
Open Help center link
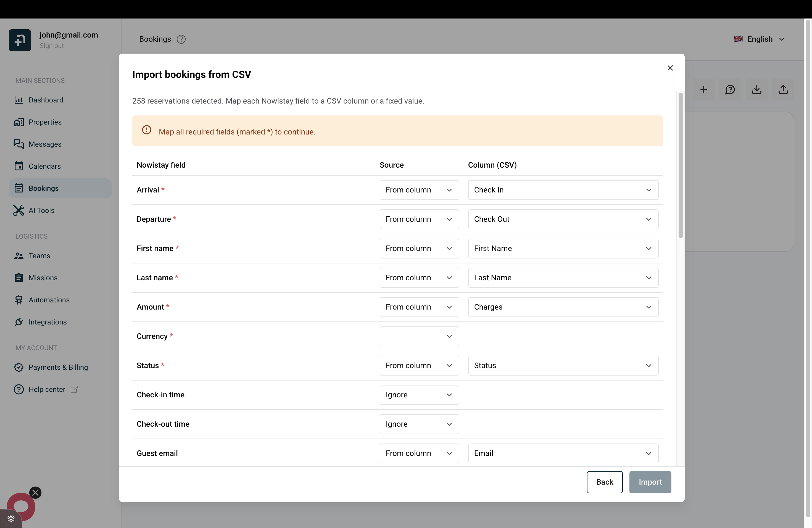60,390
